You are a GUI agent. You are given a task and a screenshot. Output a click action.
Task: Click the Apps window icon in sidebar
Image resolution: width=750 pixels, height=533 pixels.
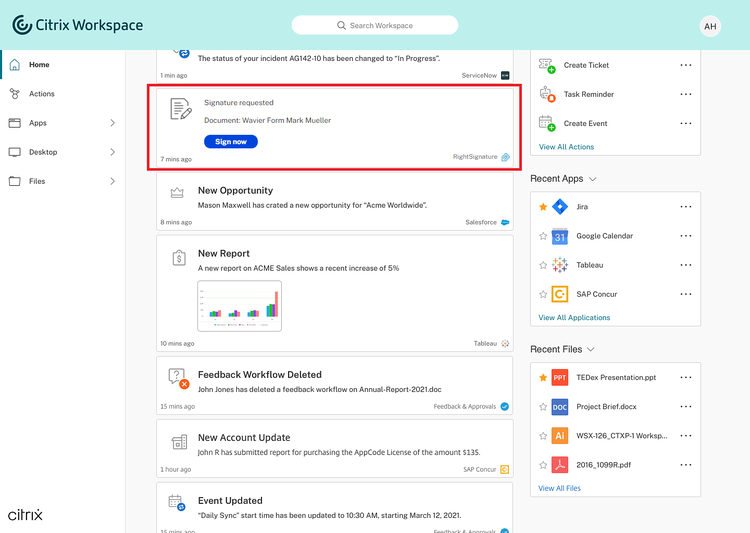15,123
